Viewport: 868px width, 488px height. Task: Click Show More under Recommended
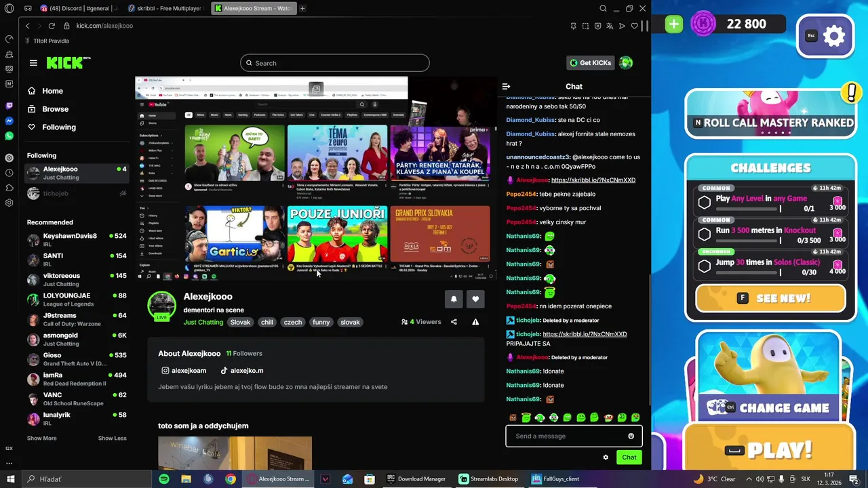(x=41, y=438)
